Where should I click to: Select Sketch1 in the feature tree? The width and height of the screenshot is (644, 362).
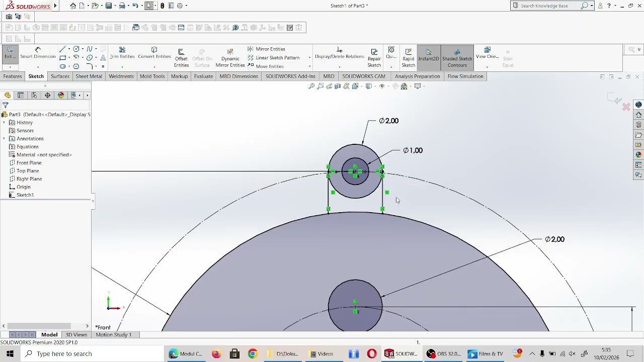25,195
